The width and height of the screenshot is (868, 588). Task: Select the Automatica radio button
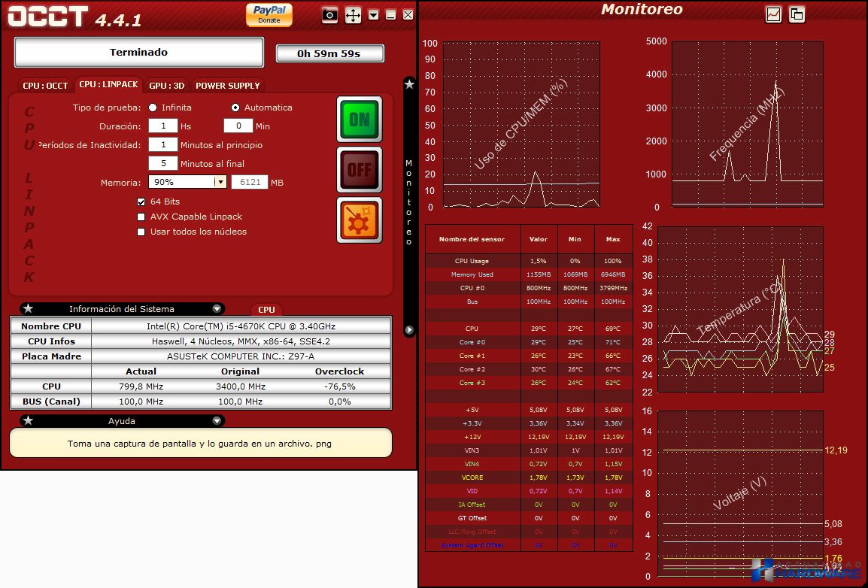click(x=235, y=108)
